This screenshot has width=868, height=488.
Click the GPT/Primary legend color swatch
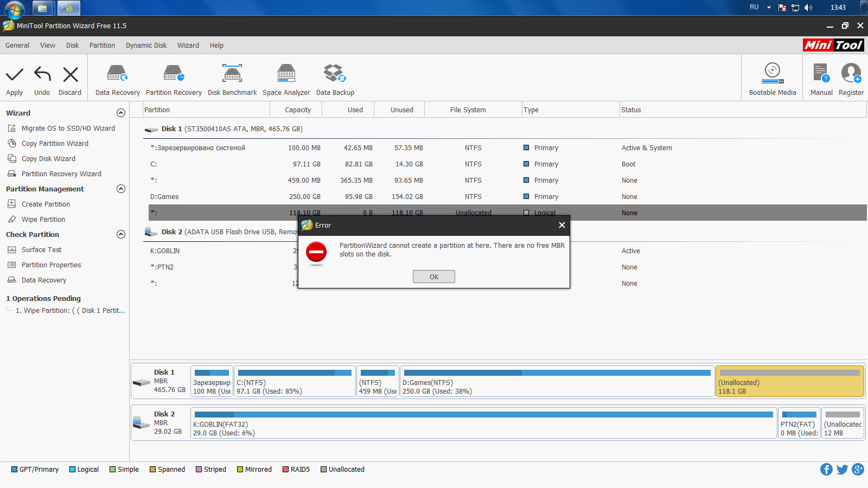[15, 470]
